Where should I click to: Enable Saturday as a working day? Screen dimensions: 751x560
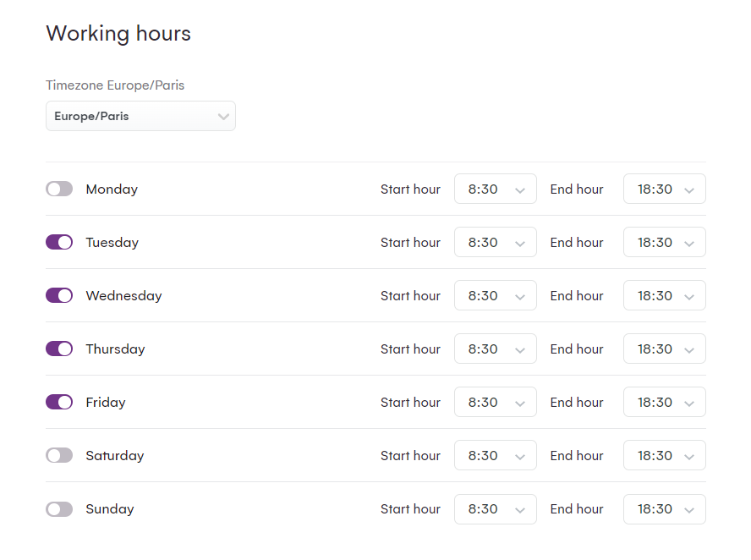pyautogui.click(x=59, y=455)
